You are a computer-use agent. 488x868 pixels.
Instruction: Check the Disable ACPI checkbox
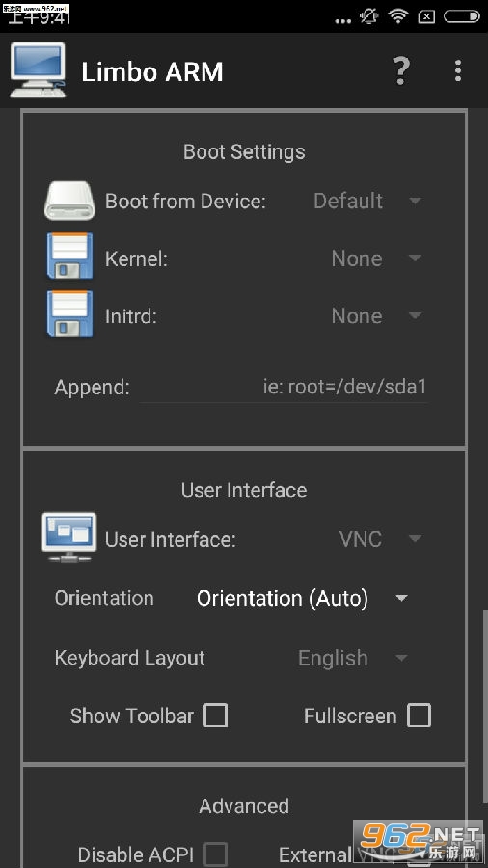[x=215, y=854]
